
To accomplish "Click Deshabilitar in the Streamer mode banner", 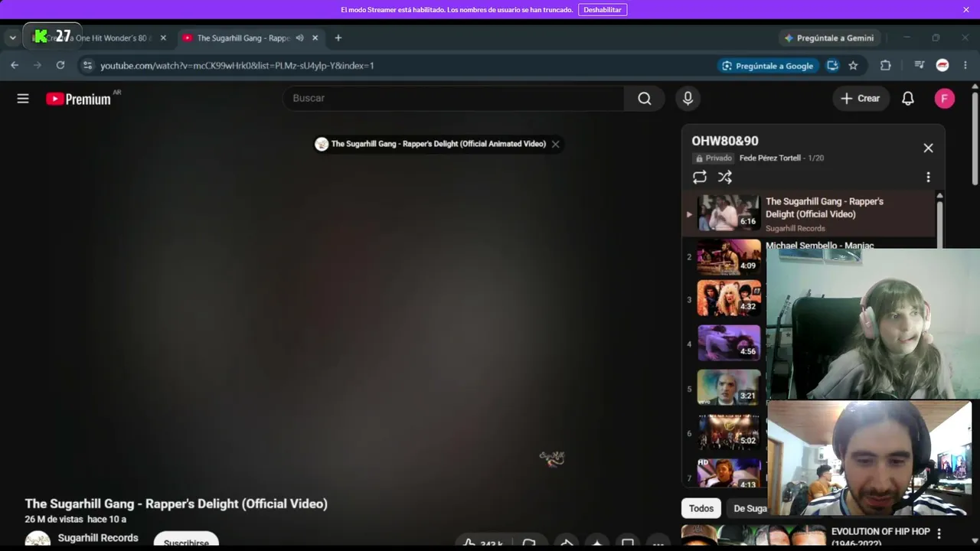I will tap(603, 10).
